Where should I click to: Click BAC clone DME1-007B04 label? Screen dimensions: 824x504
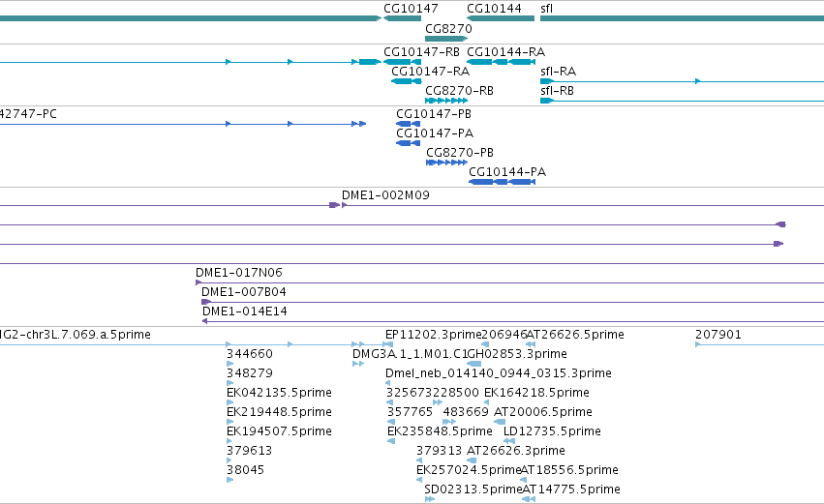coord(243,292)
